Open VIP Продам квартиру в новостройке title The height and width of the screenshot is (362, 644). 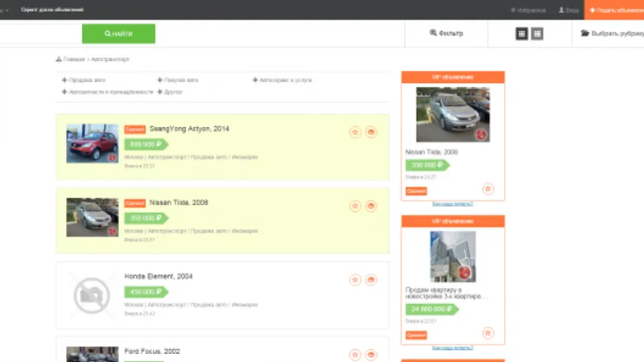446,293
